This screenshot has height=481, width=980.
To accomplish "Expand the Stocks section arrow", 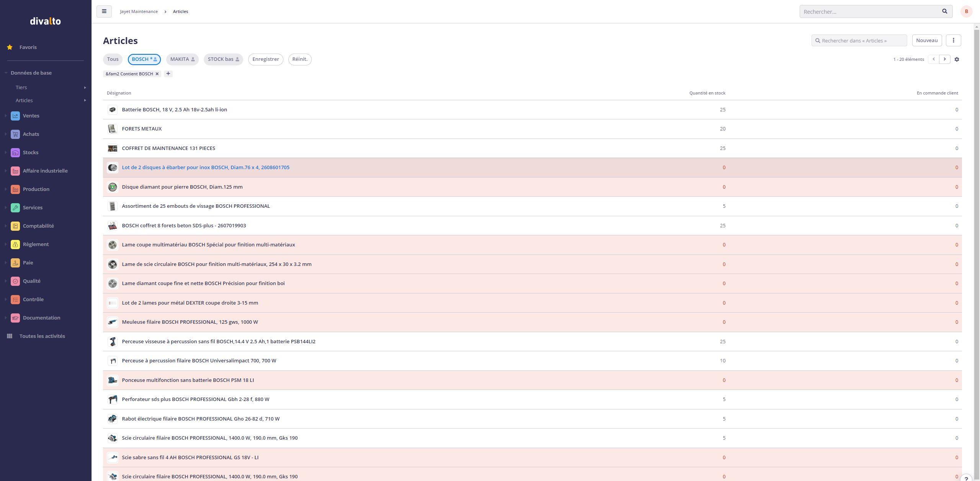I will click(x=6, y=152).
